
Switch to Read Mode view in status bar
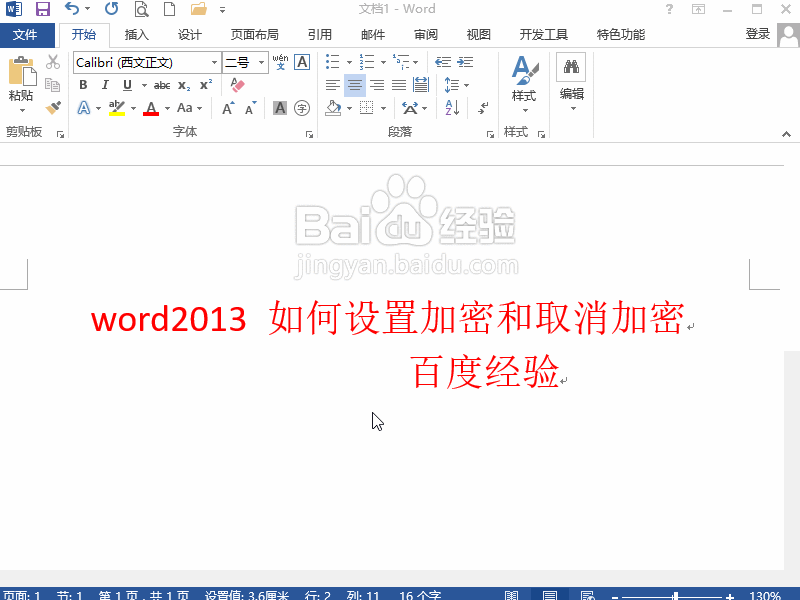(x=511, y=595)
